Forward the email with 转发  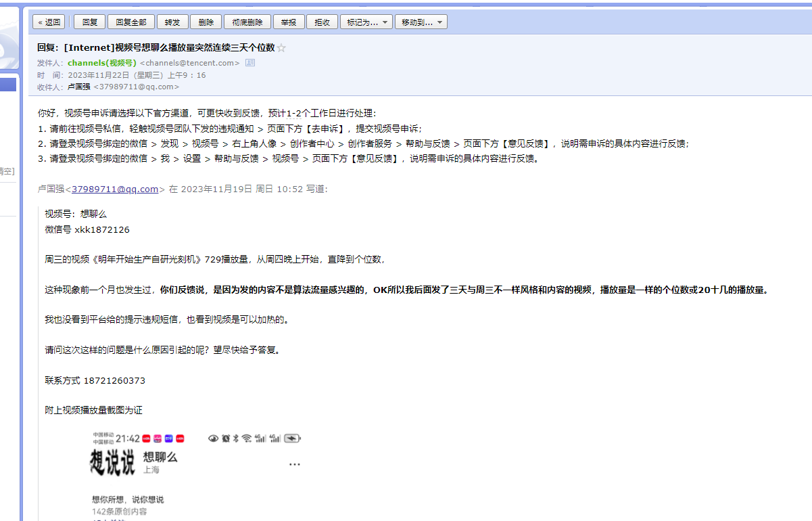[172, 22]
